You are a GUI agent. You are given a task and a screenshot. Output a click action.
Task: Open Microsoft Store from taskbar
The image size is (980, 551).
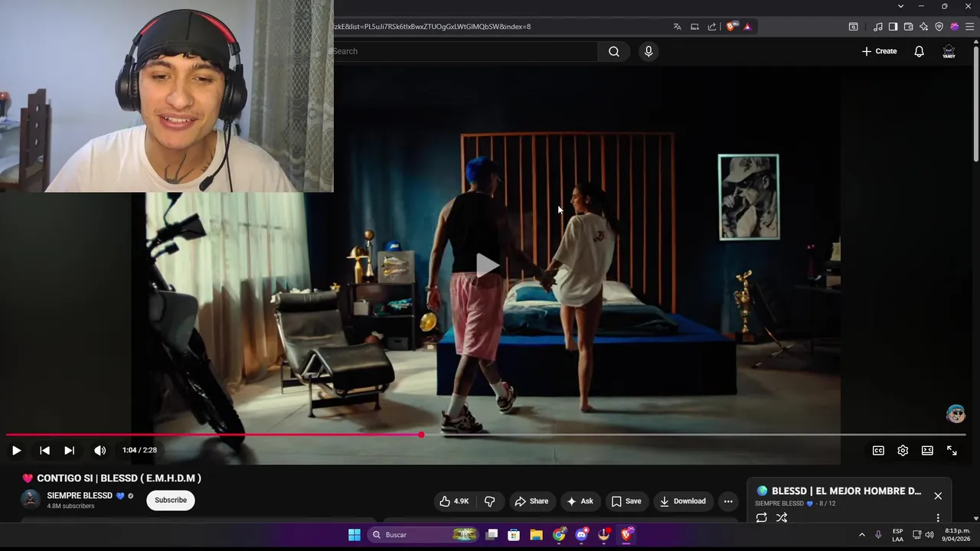(514, 535)
